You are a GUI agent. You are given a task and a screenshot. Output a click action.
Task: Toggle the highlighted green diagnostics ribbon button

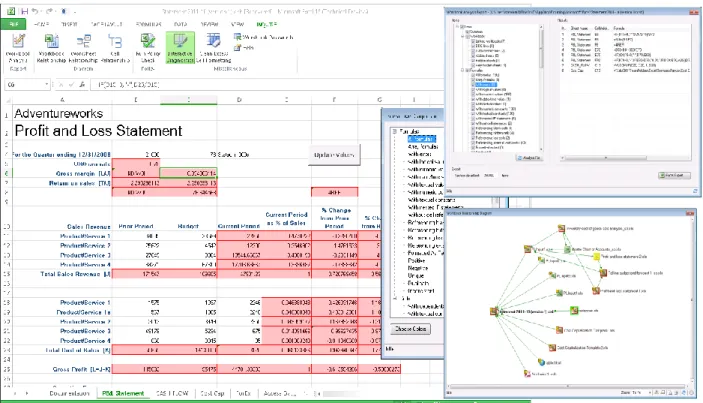click(180, 48)
